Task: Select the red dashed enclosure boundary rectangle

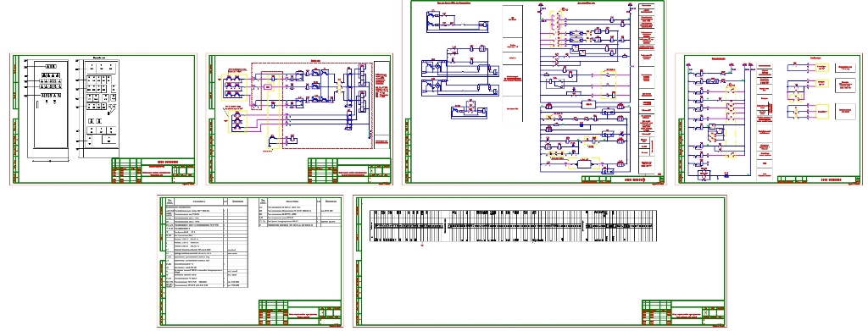Action: coord(312,105)
